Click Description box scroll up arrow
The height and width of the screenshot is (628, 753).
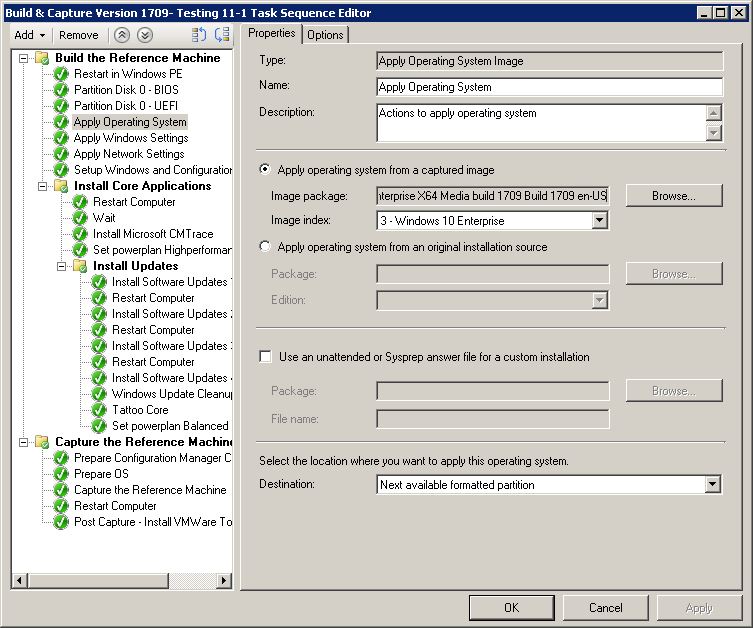714,113
